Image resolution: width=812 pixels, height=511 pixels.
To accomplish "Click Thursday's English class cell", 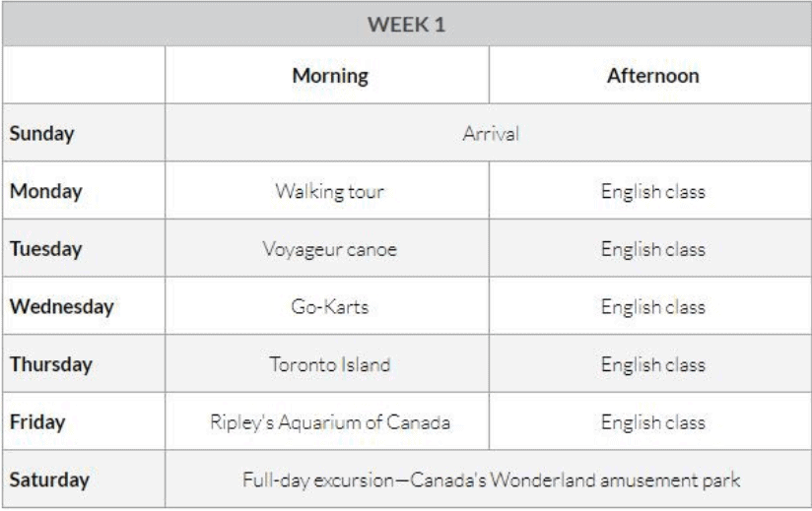I will [653, 364].
